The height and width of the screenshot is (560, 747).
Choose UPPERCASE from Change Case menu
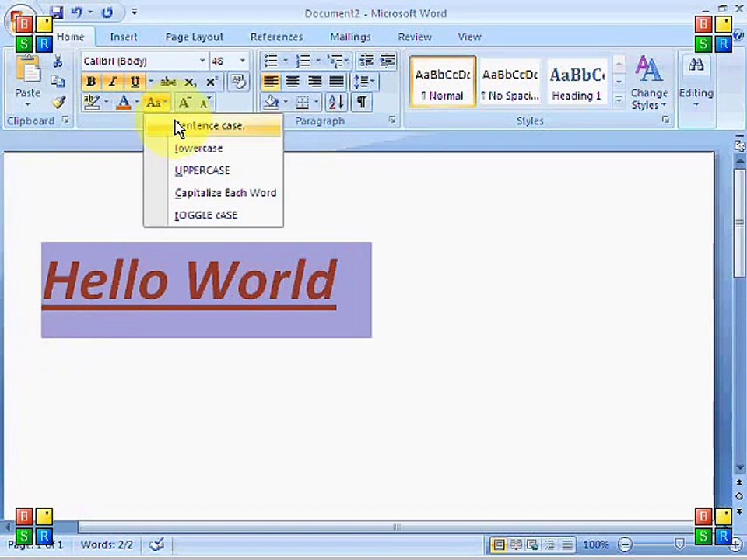(213, 170)
